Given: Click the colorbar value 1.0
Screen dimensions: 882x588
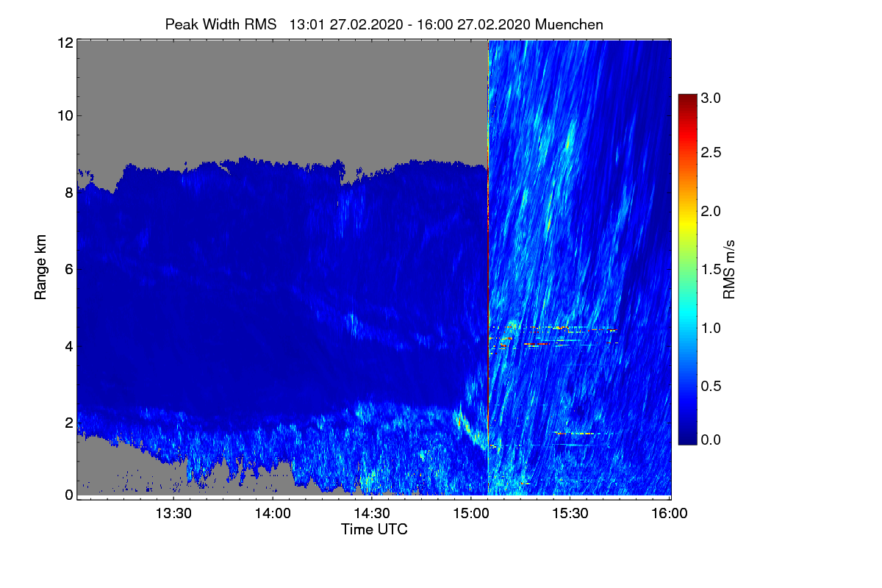Looking at the screenshot, I should tap(711, 327).
